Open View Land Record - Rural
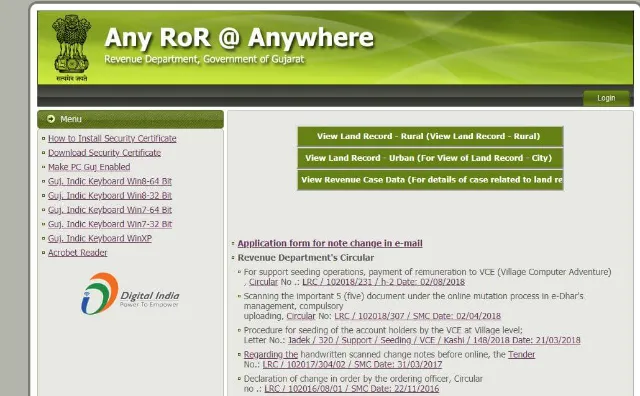This screenshot has height=396, width=640. coord(430,136)
